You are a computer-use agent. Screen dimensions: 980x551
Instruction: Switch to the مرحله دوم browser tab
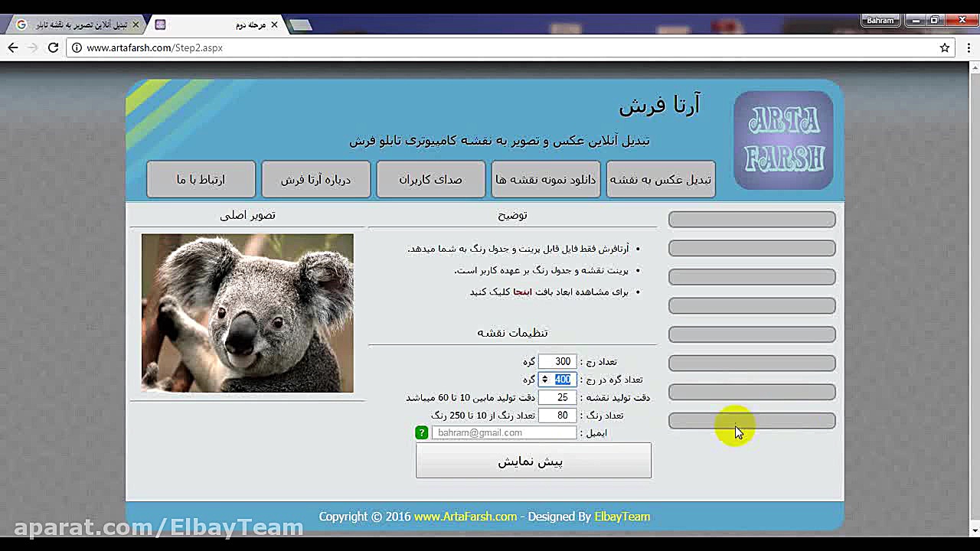click(214, 24)
